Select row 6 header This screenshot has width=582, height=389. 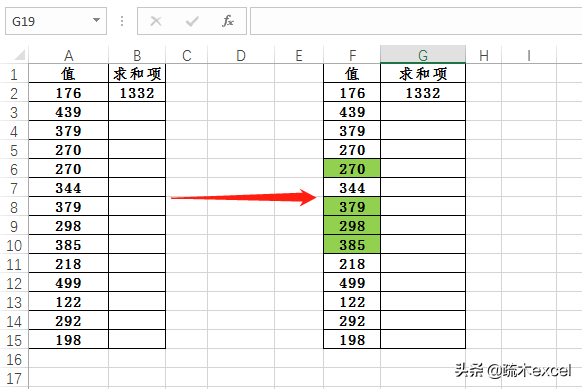(x=14, y=169)
